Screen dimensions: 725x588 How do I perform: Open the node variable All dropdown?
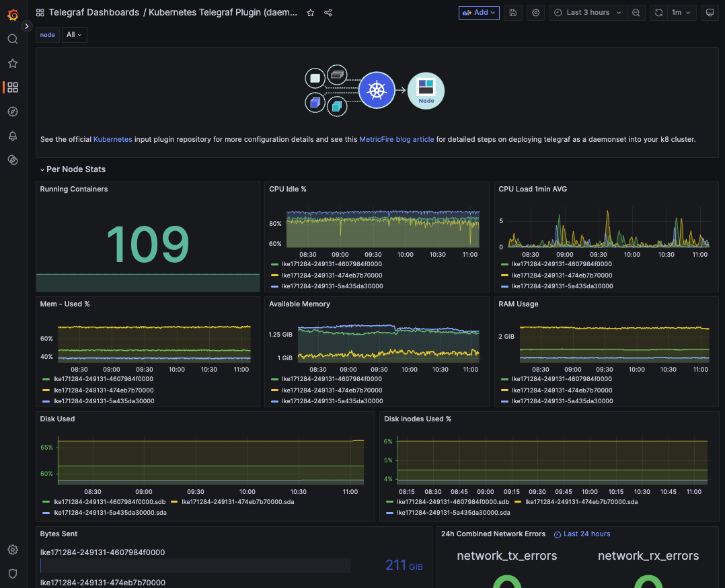pos(74,35)
